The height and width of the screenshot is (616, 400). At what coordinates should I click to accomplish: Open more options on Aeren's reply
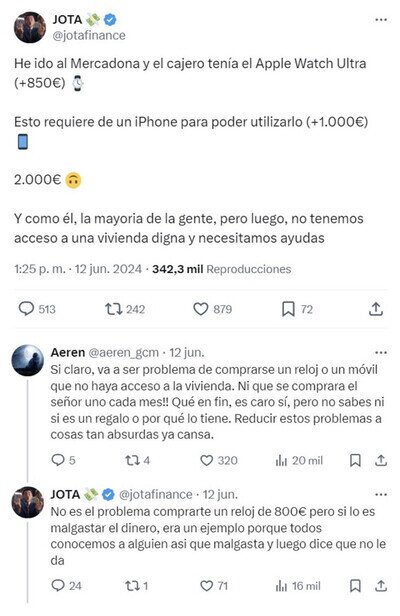tap(381, 352)
